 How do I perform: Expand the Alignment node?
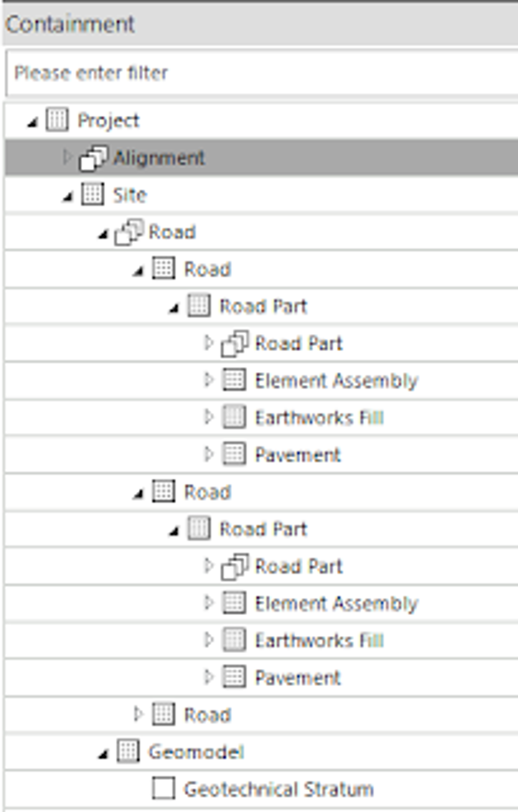(66, 157)
